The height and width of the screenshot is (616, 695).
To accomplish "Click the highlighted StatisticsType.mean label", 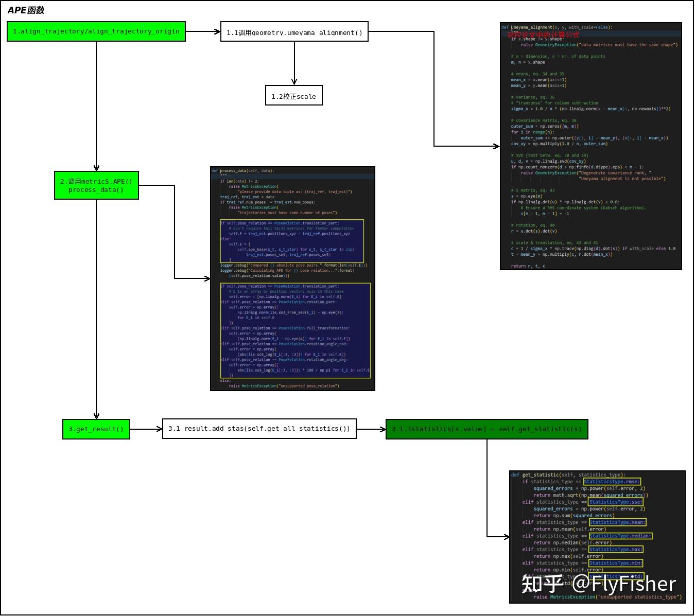I will pos(617,522).
